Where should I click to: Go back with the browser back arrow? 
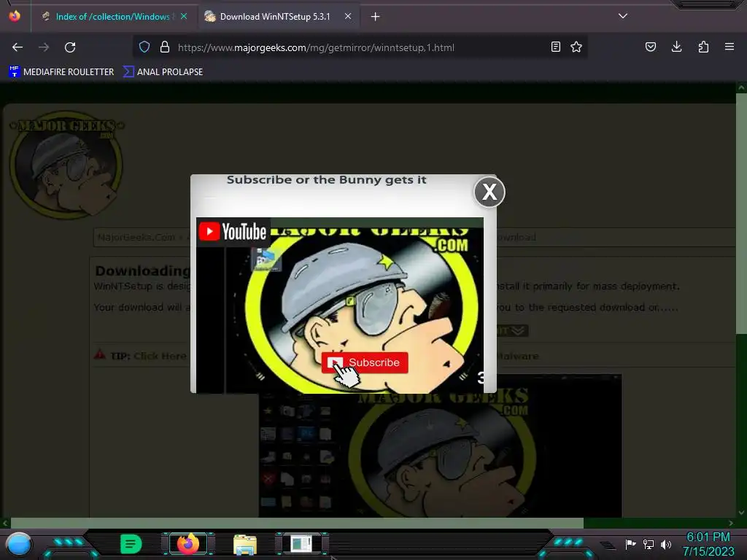point(18,47)
